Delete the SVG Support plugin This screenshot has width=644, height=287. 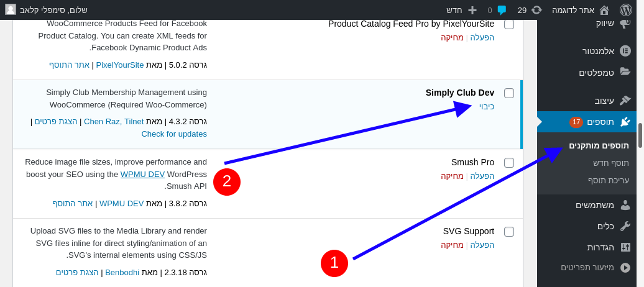click(x=452, y=245)
